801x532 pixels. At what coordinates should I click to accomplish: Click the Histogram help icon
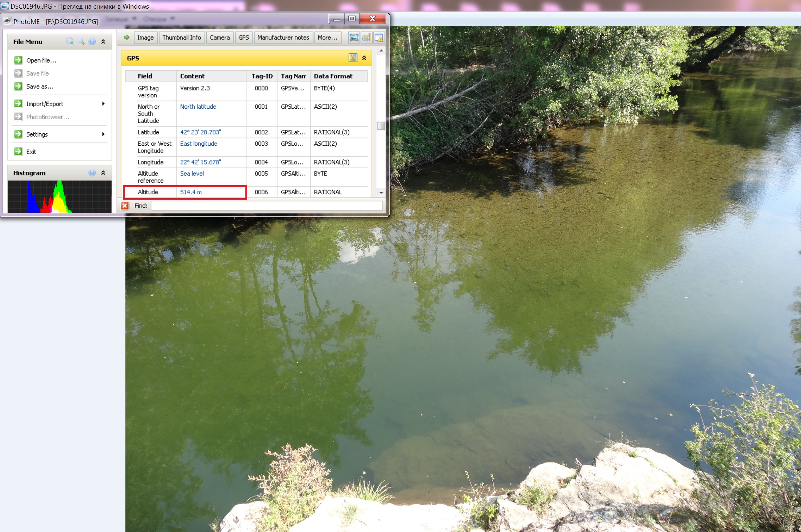tap(92, 173)
